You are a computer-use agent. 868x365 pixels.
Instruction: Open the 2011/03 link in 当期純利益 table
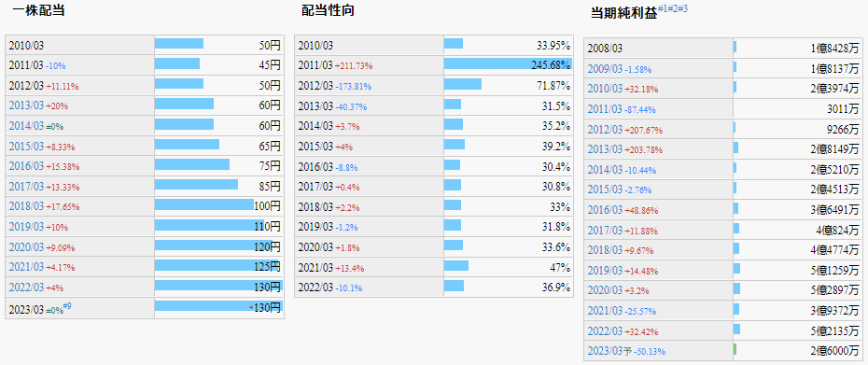click(605, 109)
